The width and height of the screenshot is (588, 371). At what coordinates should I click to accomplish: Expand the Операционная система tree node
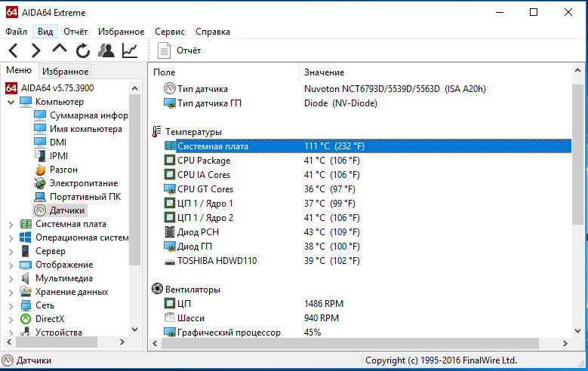pos(11,238)
